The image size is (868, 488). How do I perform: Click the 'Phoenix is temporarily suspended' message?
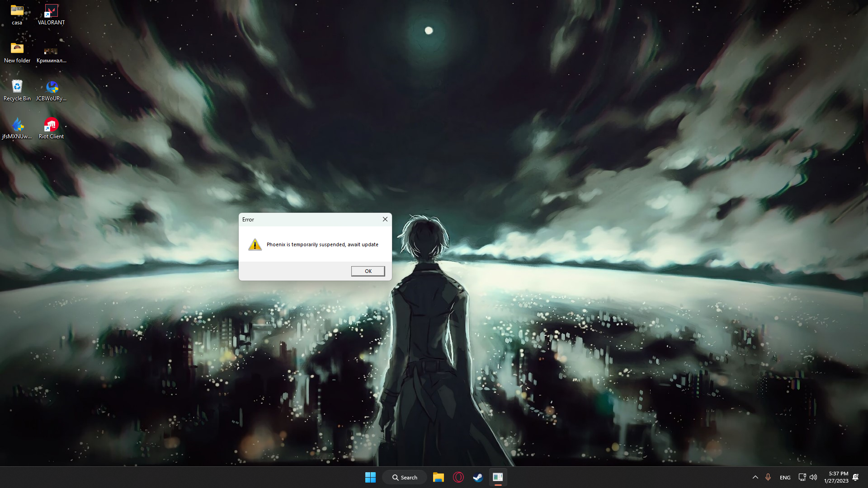[x=322, y=244]
